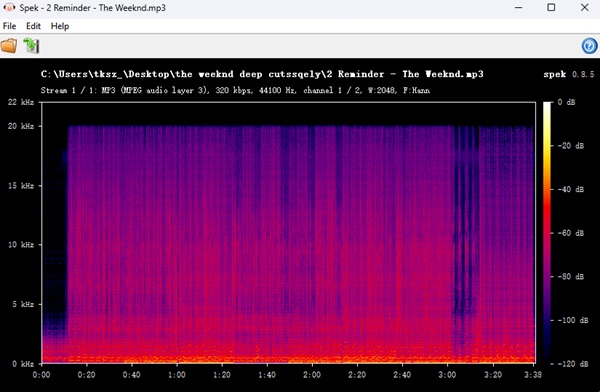Screen dimensions: 600x392
Task: Save the spectrogram using the toolbar icon
Action: pyautogui.click(x=31, y=46)
